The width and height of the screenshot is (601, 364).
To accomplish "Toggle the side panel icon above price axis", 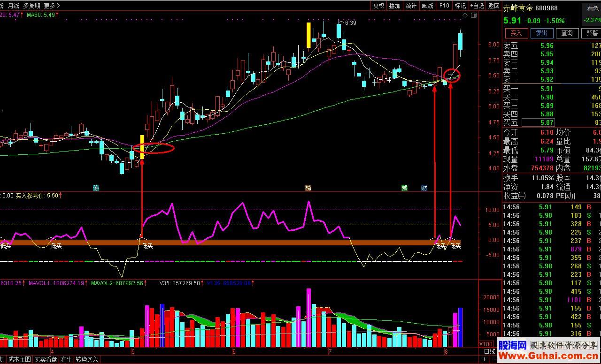I will tap(473, 15).
